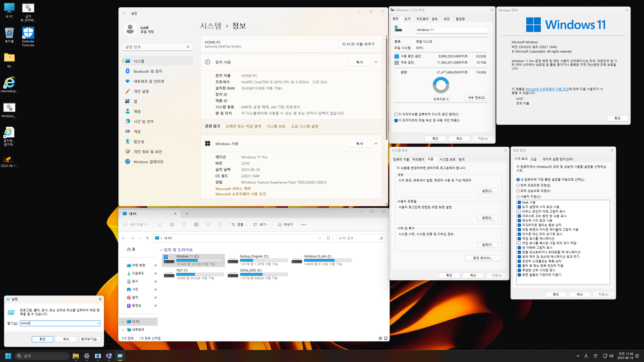Switch to 도구 tab in drive properties

click(x=408, y=19)
